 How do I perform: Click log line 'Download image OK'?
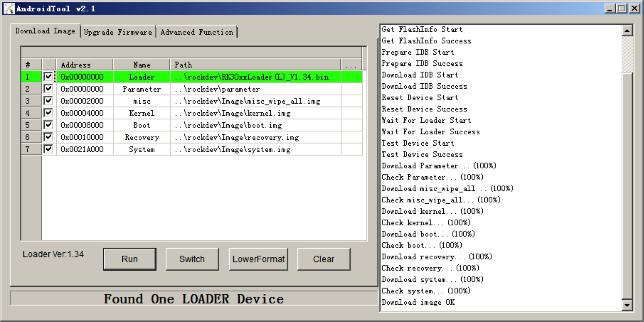coord(418,302)
